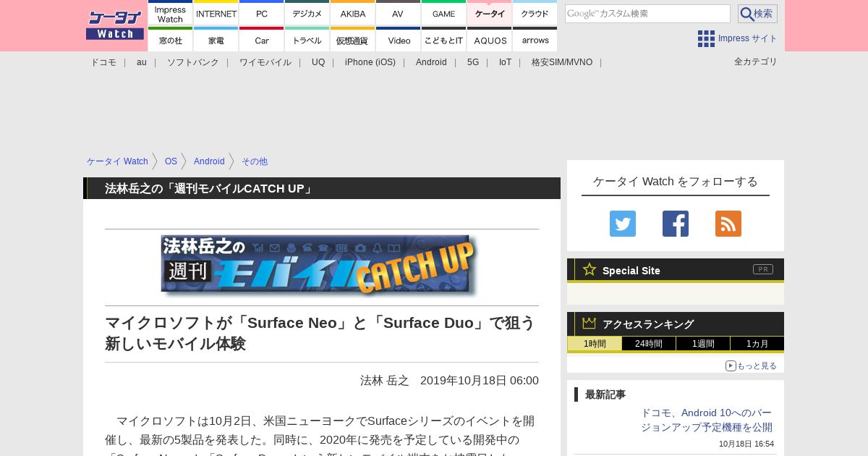Go to the Android category in menu bar
The width and height of the screenshot is (868, 456).
pos(431,62)
